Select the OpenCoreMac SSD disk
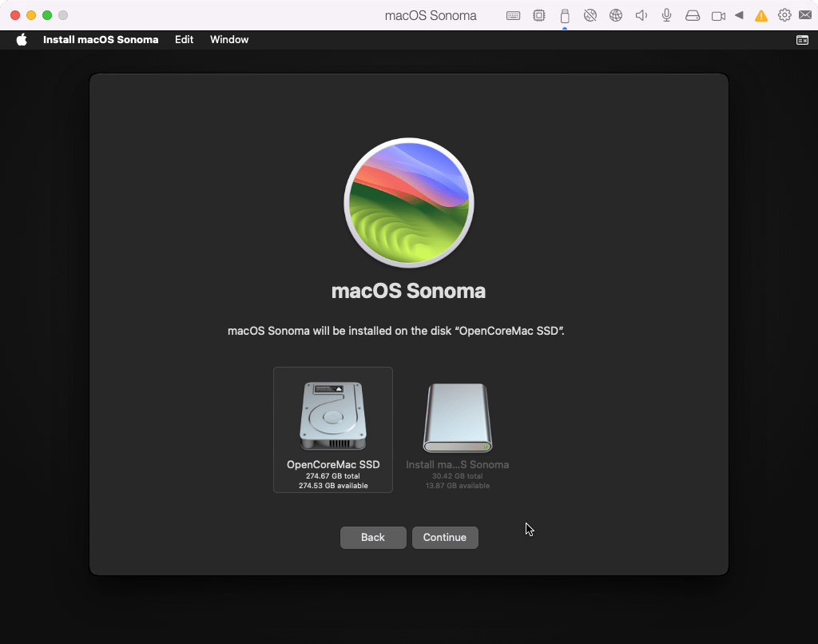The height and width of the screenshot is (644, 818). [333, 430]
